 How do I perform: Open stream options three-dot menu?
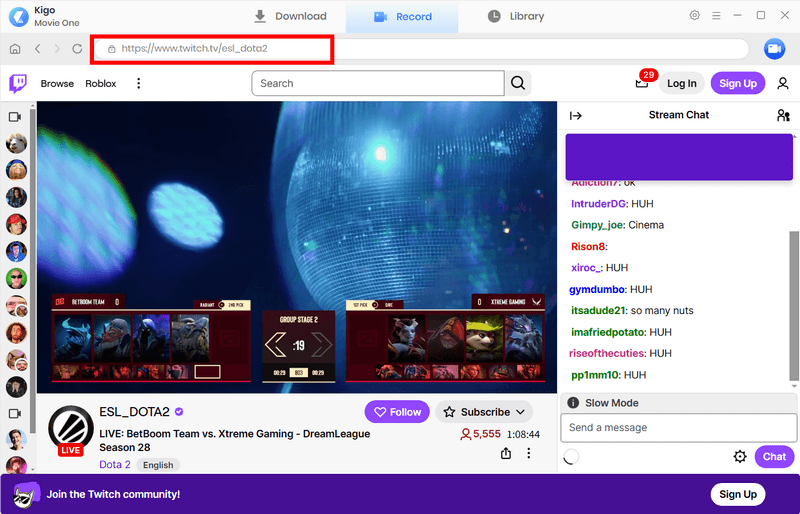529,454
